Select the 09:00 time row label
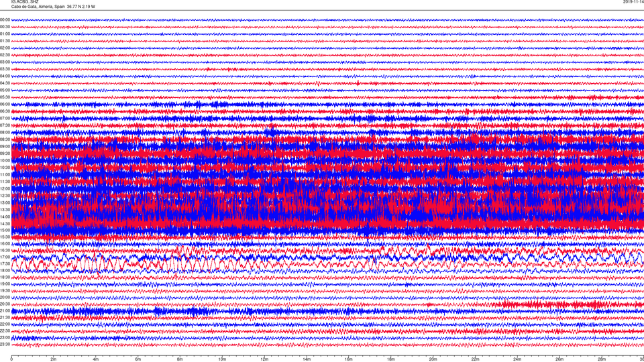Image resolution: width=644 pixels, height=362 pixels. click(x=5, y=147)
